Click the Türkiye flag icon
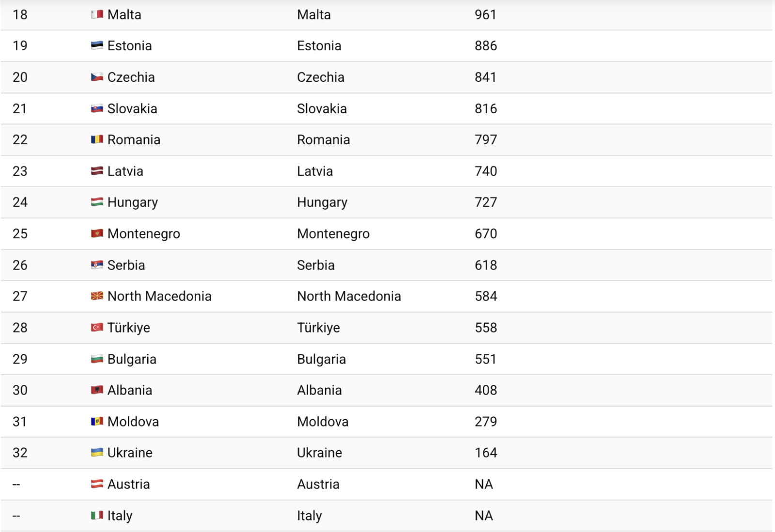Viewport: 775px width, 532px height. point(97,327)
